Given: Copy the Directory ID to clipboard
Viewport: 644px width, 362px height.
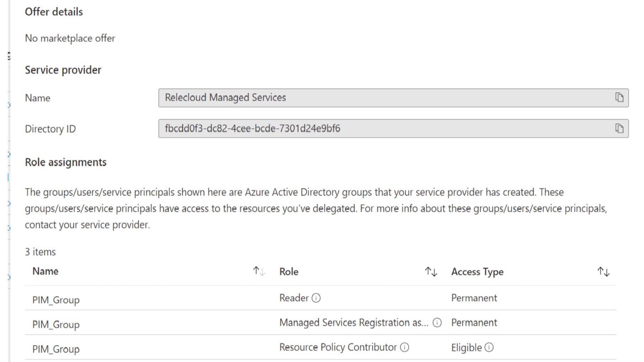Looking at the screenshot, I should pyautogui.click(x=619, y=128).
